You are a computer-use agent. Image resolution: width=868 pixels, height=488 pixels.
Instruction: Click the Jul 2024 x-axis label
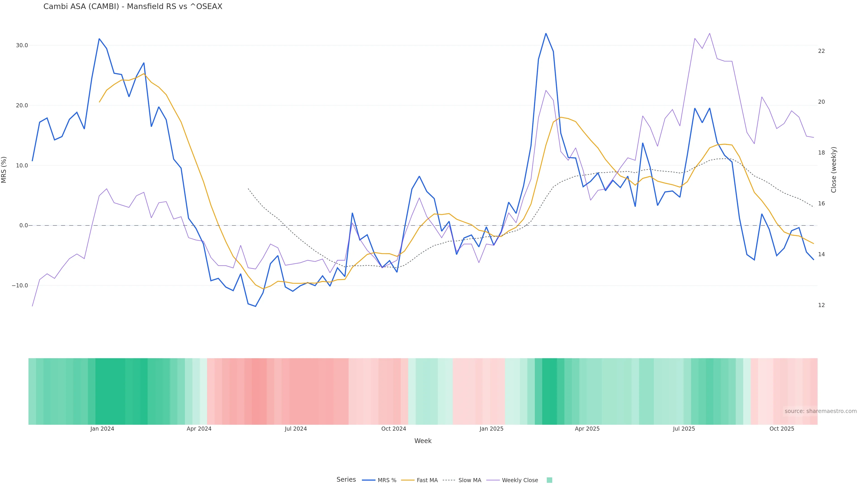pos(295,429)
